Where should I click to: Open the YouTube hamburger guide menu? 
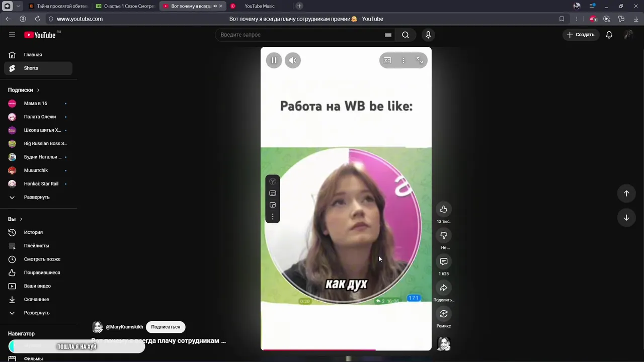click(12, 35)
